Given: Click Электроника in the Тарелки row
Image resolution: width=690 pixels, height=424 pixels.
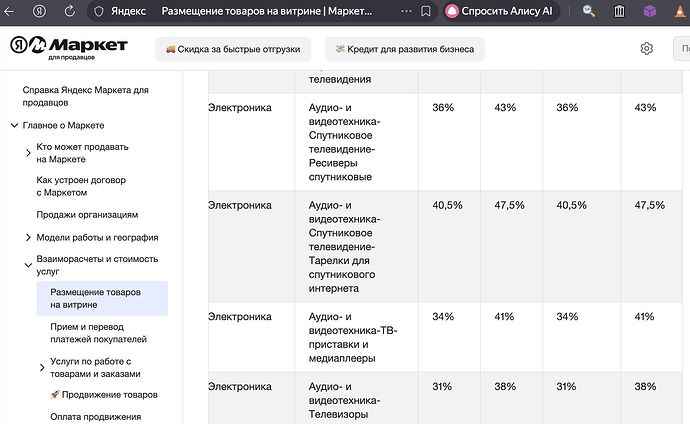Looking at the screenshot, I should (240, 205).
